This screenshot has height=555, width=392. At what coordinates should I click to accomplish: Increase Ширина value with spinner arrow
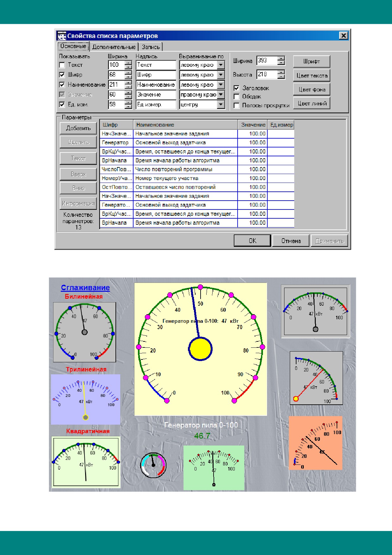coord(281,58)
